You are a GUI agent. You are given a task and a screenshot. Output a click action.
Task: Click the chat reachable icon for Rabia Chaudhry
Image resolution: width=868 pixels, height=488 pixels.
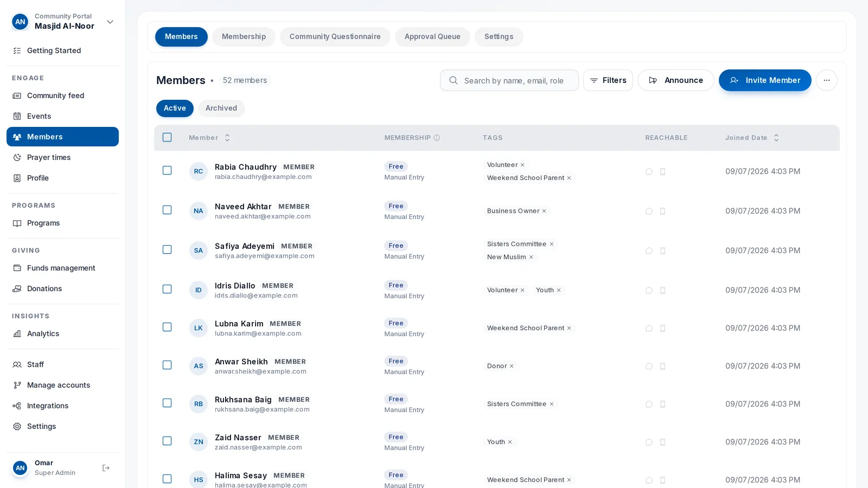649,171
